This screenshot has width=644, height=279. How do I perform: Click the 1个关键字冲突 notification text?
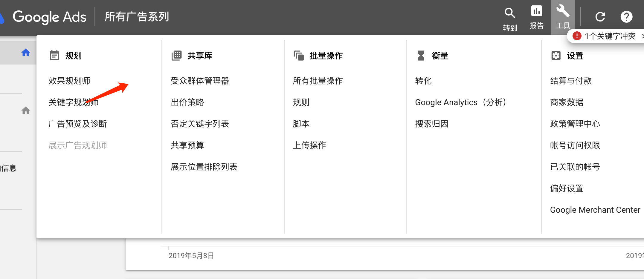610,36
